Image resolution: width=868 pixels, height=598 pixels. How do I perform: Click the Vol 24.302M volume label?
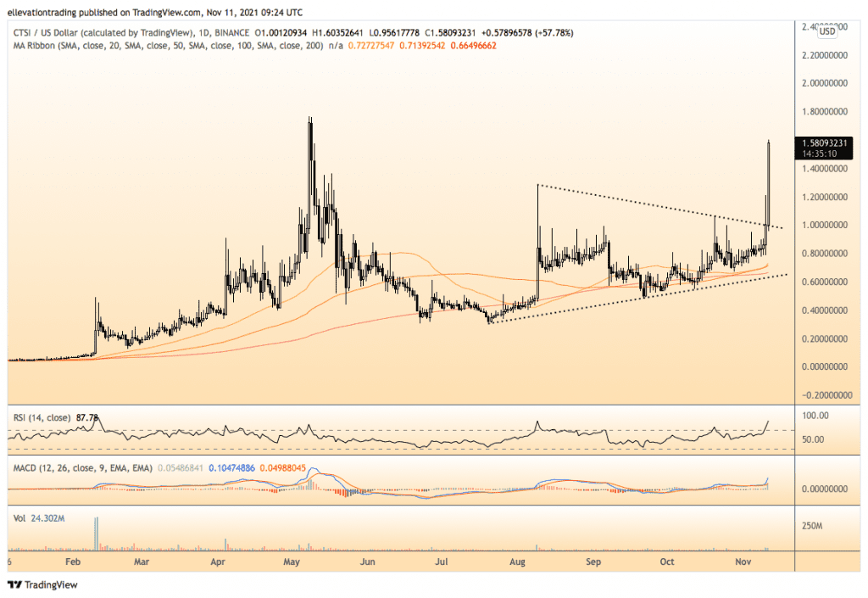(39, 519)
